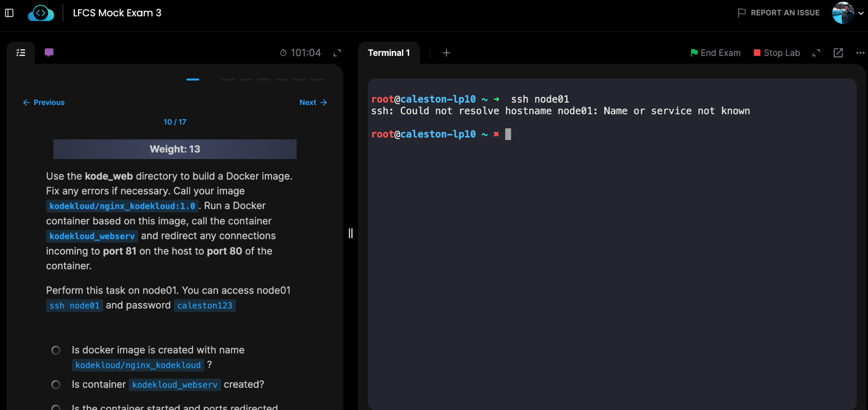Click the KodeKloud cloud logo
This screenshot has width=868, height=410.
coord(41,13)
